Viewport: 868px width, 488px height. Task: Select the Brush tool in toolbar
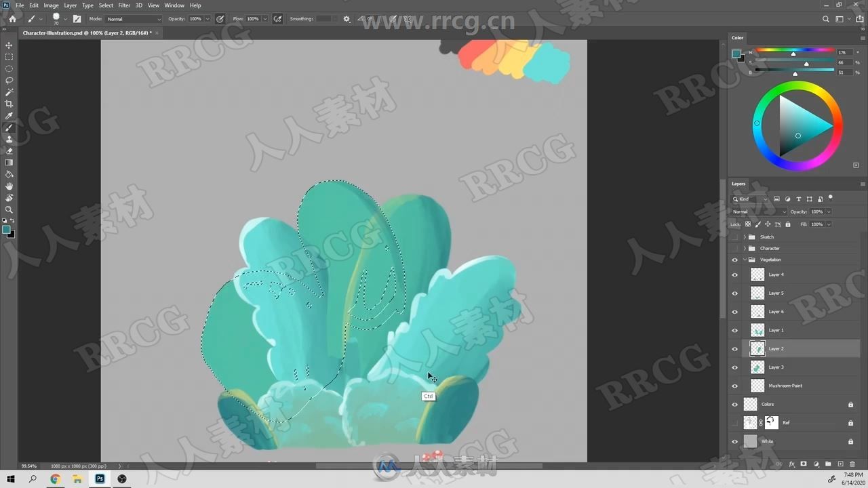point(9,127)
